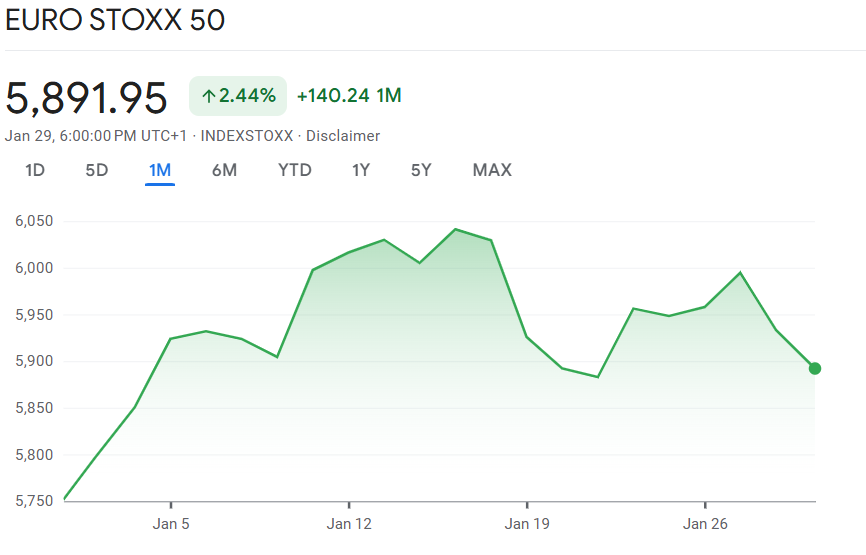This screenshot has width=866, height=555.
Task: Switch to the 1D time range tab
Action: tap(35, 170)
